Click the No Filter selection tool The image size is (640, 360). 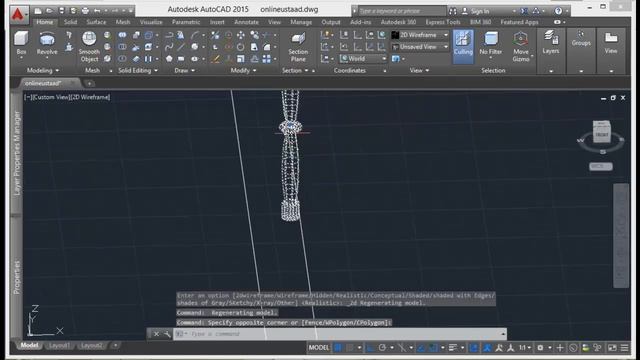tap(491, 44)
